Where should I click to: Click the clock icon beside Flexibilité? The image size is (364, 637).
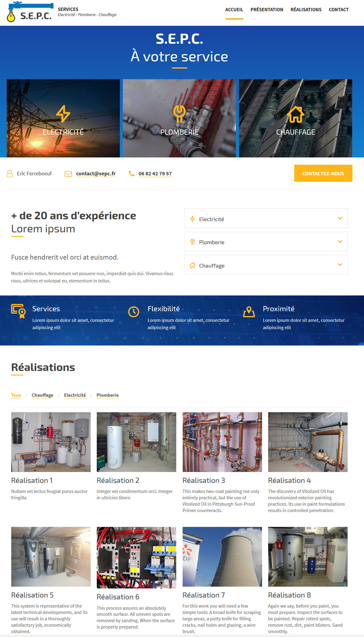pyautogui.click(x=133, y=312)
